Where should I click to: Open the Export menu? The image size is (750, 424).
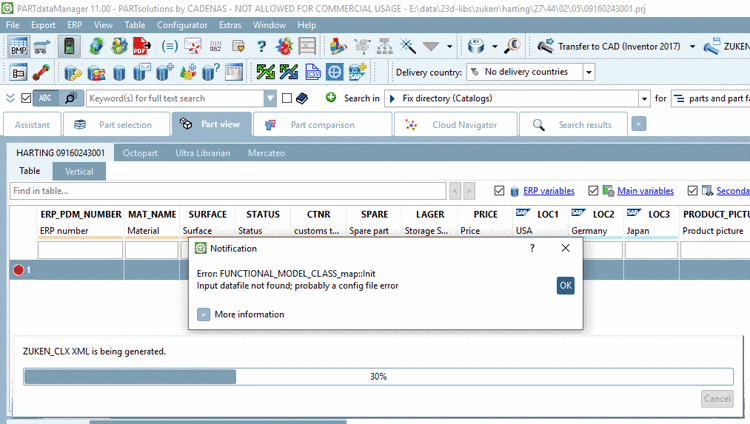click(x=43, y=25)
